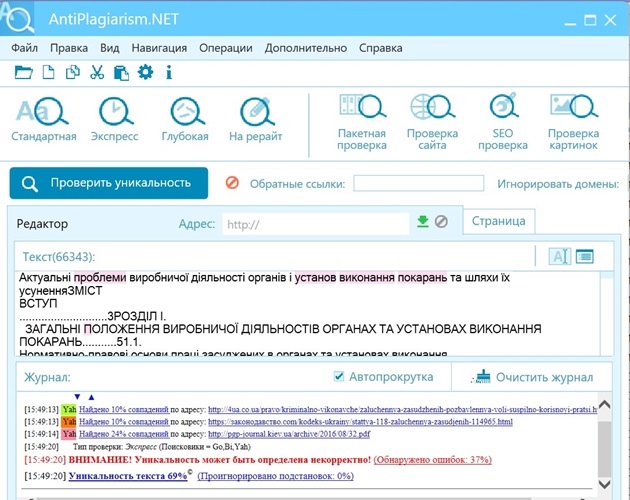Viewport: 630px width, 500px height.
Task: Select the Стандартная check mode
Action: coord(43,119)
